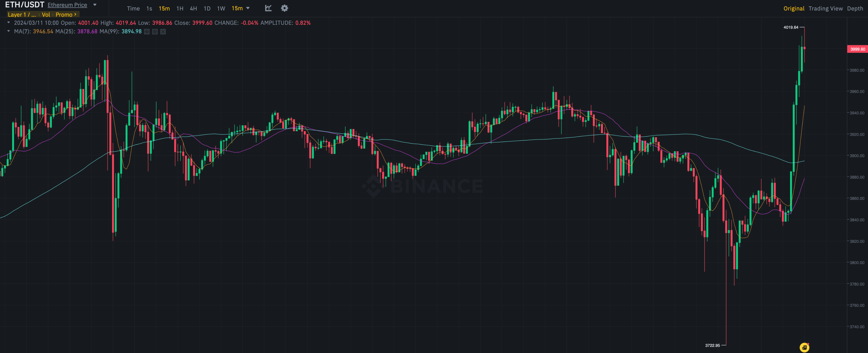This screenshot has height=353, width=868.
Task: Switch to 1s interval
Action: tap(149, 8)
